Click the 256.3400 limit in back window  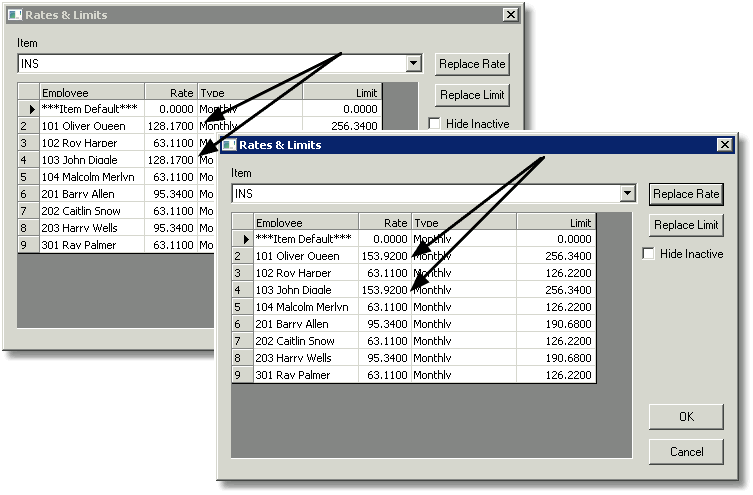[342, 126]
